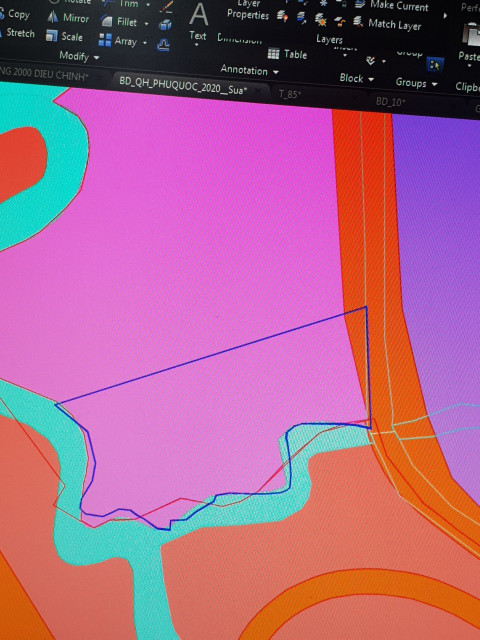
Task: Click the 3D box icon beside Fillet
Action: tap(165, 25)
